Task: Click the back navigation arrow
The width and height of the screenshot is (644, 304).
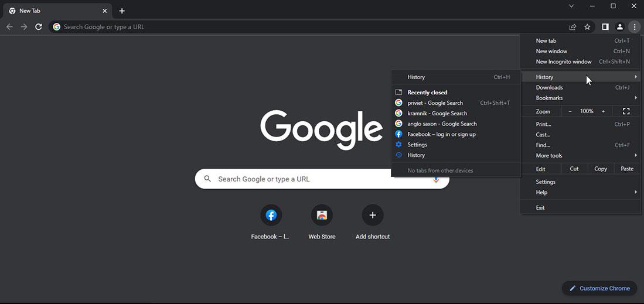Action: [9, 27]
